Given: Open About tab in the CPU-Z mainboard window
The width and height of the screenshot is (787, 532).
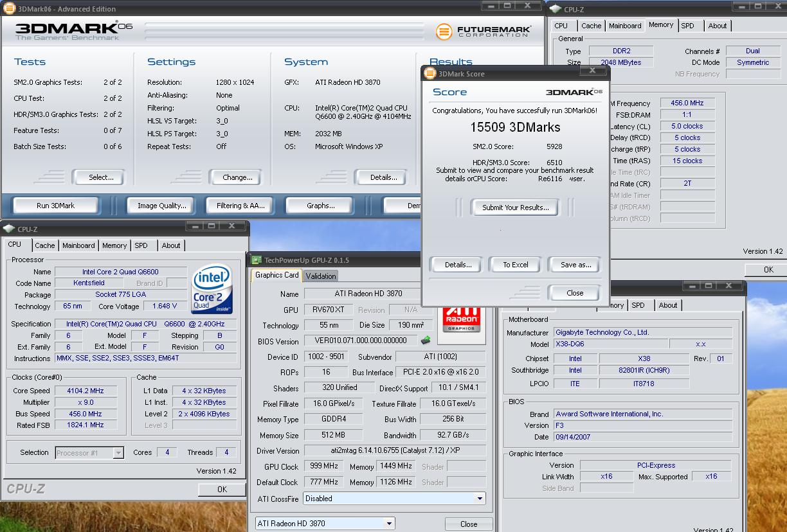Looking at the screenshot, I should click(x=668, y=305).
